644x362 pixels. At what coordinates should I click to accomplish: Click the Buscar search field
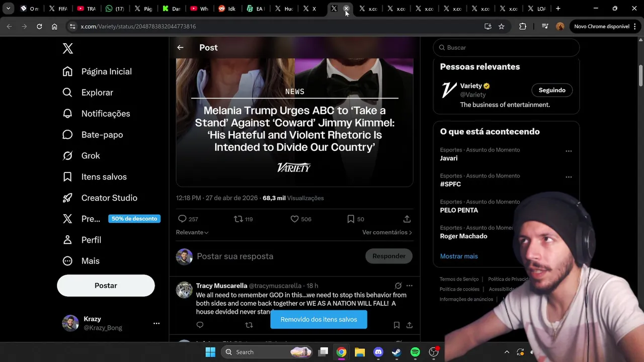click(506, 47)
